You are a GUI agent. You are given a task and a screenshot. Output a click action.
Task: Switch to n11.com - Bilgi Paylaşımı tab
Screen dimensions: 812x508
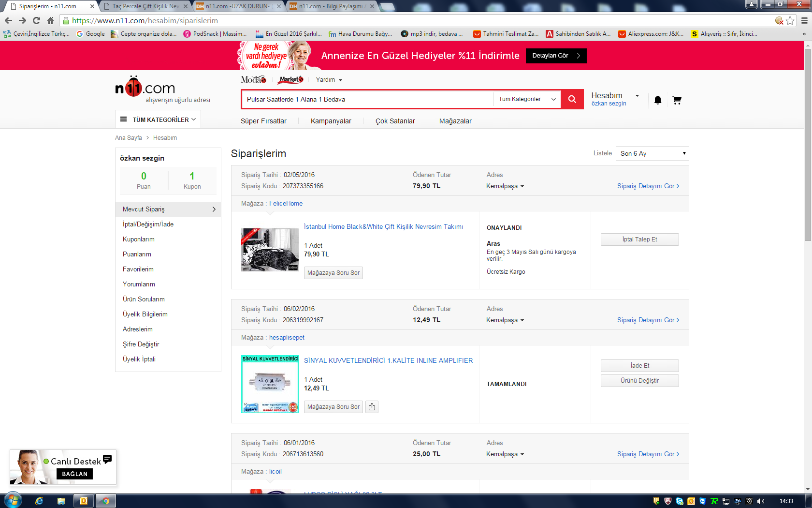[x=331, y=6]
